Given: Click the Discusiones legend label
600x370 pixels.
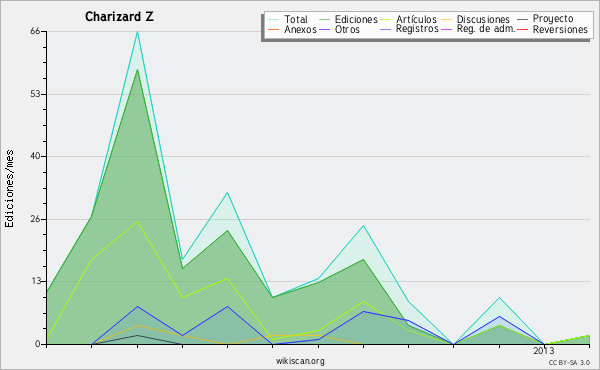Looking at the screenshot, I should 483,20.
